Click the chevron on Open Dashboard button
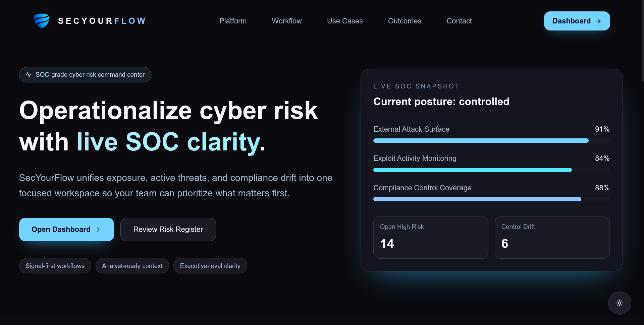Screen dimensions: 644x325 [x=98, y=230]
